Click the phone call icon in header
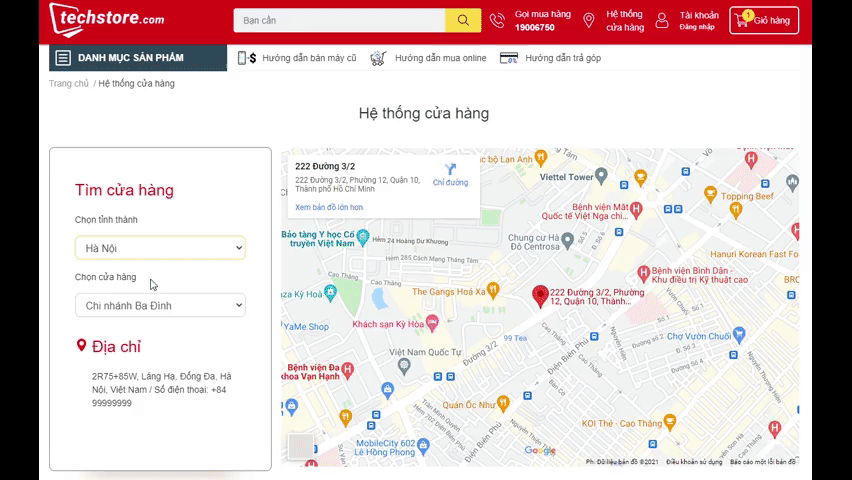Image resolution: width=852 pixels, height=480 pixels. click(x=497, y=20)
